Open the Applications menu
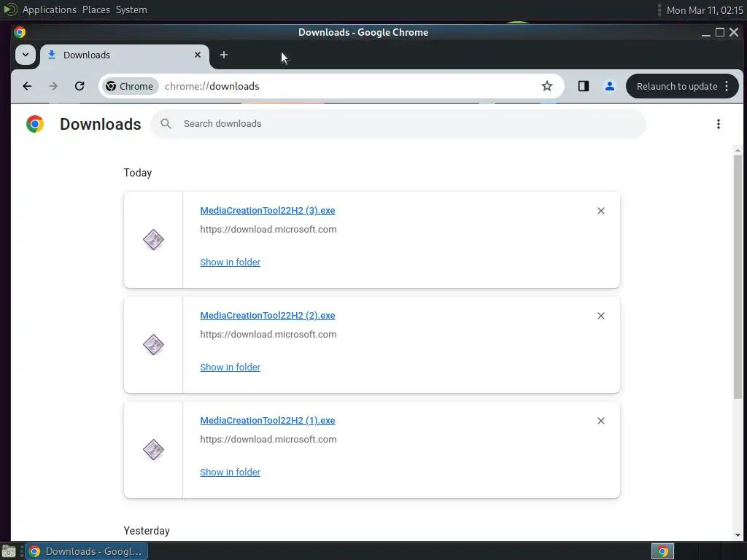Screen dimensions: 747x560 coord(49,9)
